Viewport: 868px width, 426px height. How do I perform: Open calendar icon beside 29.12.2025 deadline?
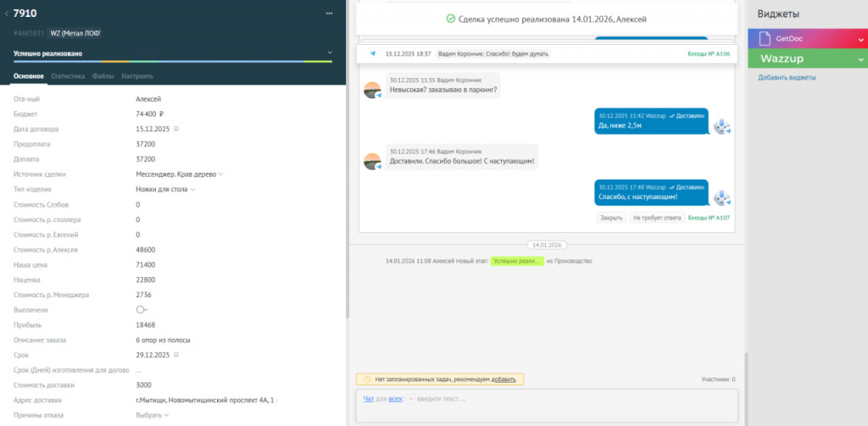click(x=176, y=355)
